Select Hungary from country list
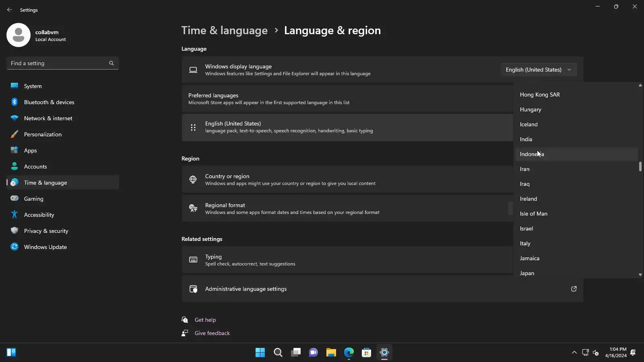Viewport: 644px width, 362px height. 576,109
